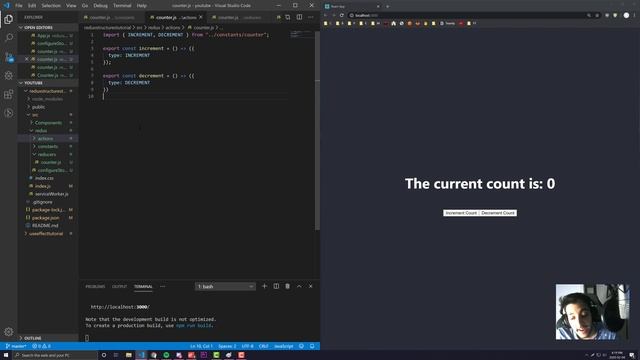Open the Terminal menu
Screen dimensions: 640x360
(x=122, y=6)
